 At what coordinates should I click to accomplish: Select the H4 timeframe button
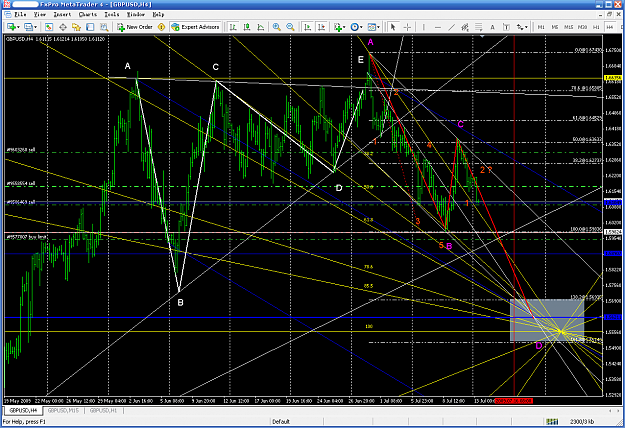(x=609, y=27)
